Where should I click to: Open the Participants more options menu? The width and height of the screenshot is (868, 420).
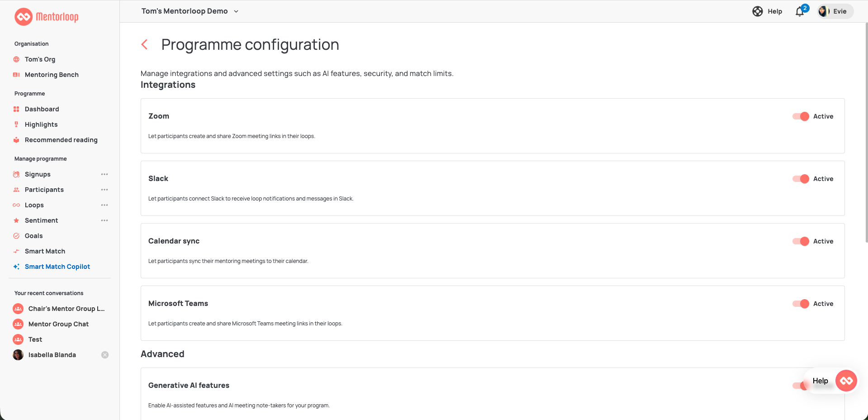tap(104, 190)
